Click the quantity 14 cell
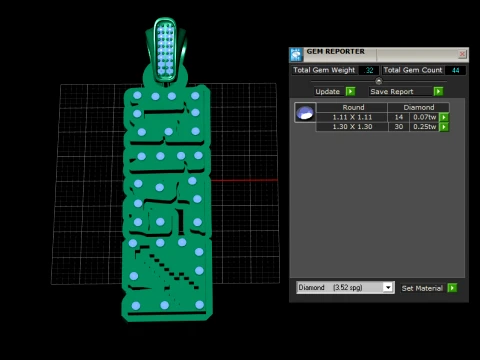 click(399, 117)
